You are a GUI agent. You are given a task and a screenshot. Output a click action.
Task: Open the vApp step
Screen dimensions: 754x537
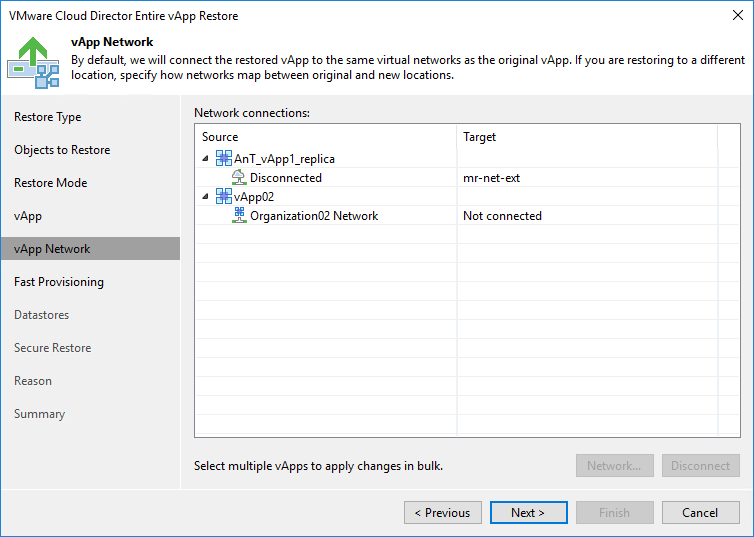(28, 216)
